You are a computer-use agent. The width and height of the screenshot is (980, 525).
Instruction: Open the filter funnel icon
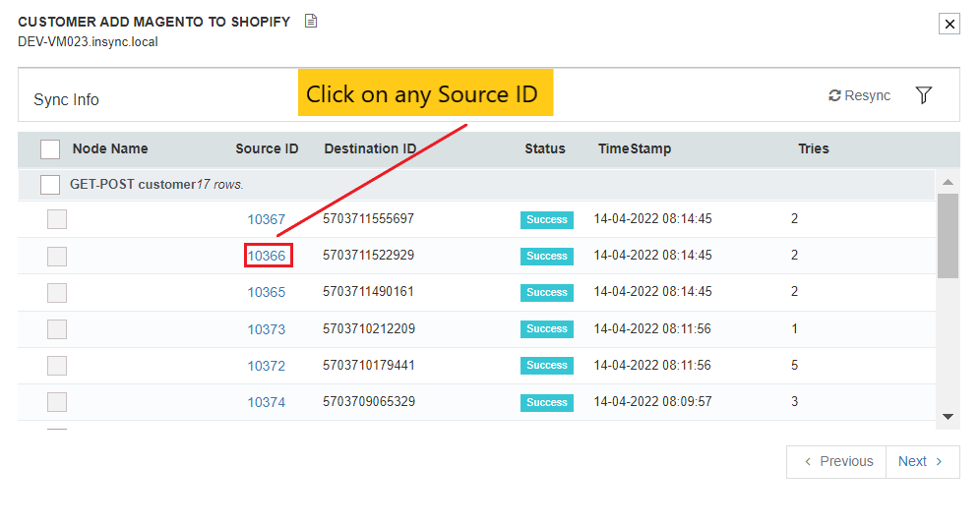click(x=923, y=95)
